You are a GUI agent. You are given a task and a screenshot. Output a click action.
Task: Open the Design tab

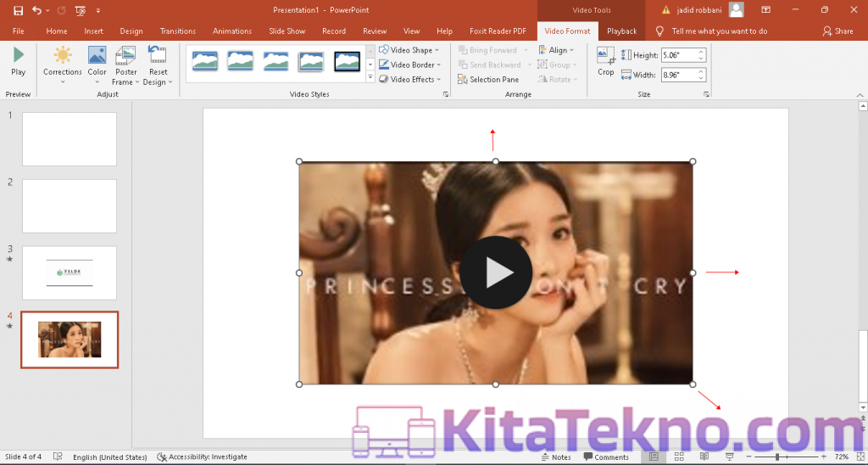point(131,31)
